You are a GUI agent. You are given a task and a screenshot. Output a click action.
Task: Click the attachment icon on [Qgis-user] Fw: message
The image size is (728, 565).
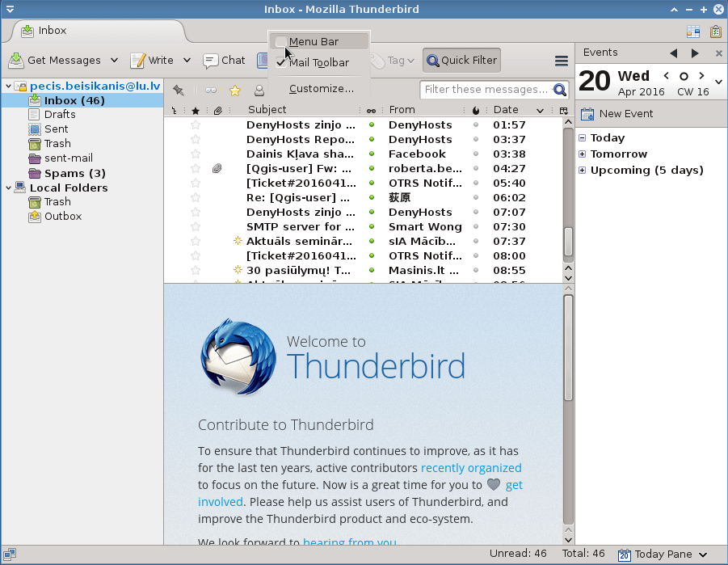point(217,169)
